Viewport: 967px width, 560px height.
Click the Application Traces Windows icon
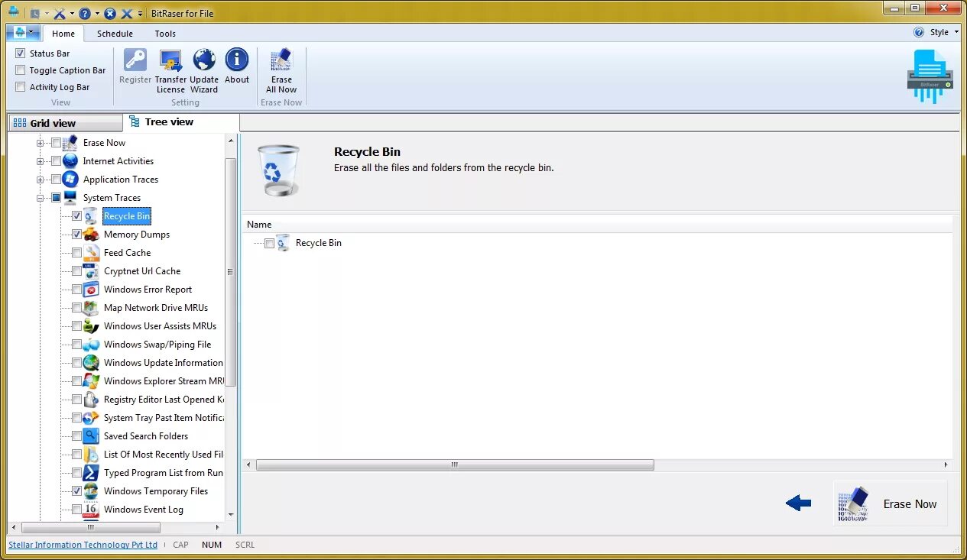(x=70, y=180)
